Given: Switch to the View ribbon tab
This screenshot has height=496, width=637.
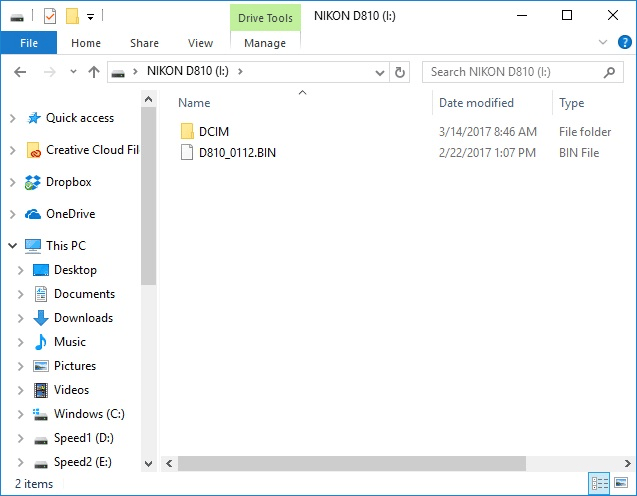Looking at the screenshot, I should click(x=200, y=43).
